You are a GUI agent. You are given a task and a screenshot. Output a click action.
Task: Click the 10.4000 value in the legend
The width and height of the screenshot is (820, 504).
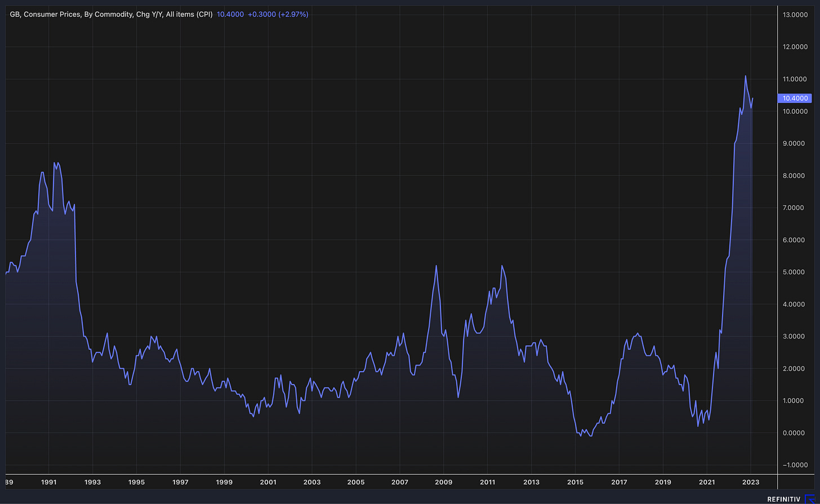[230, 14]
